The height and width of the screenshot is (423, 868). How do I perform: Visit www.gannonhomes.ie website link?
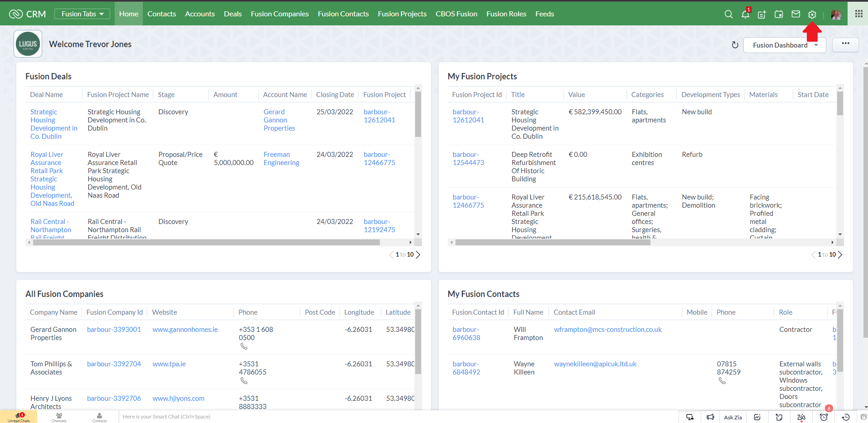185,330
